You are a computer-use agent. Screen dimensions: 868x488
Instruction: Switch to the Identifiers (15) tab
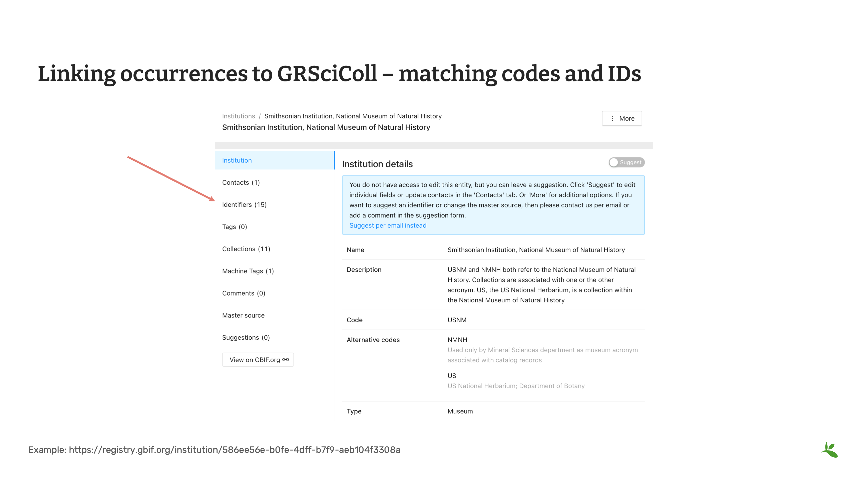[x=244, y=205]
